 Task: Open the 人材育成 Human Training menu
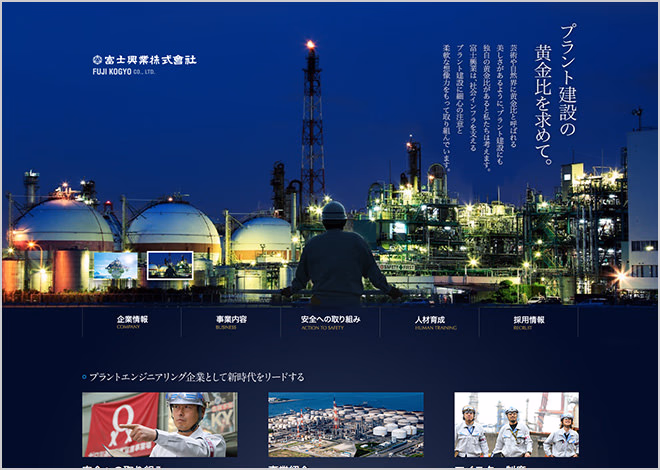pos(429,320)
